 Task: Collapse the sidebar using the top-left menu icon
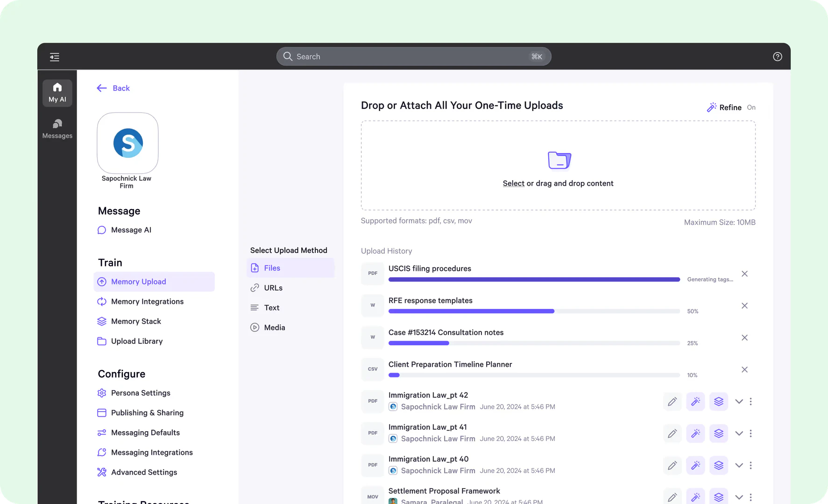(55, 57)
